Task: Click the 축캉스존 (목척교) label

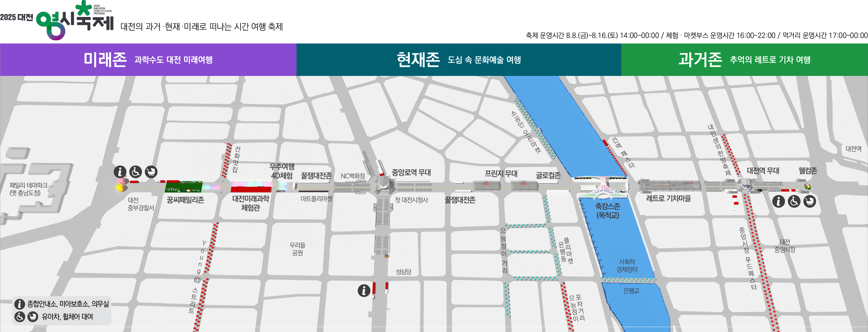Action: 608,210
